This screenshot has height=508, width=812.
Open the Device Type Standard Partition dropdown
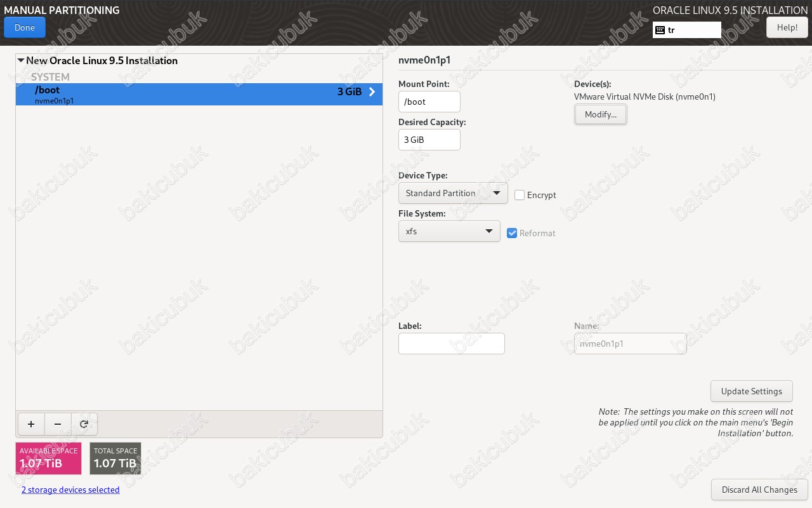pos(453,193)
